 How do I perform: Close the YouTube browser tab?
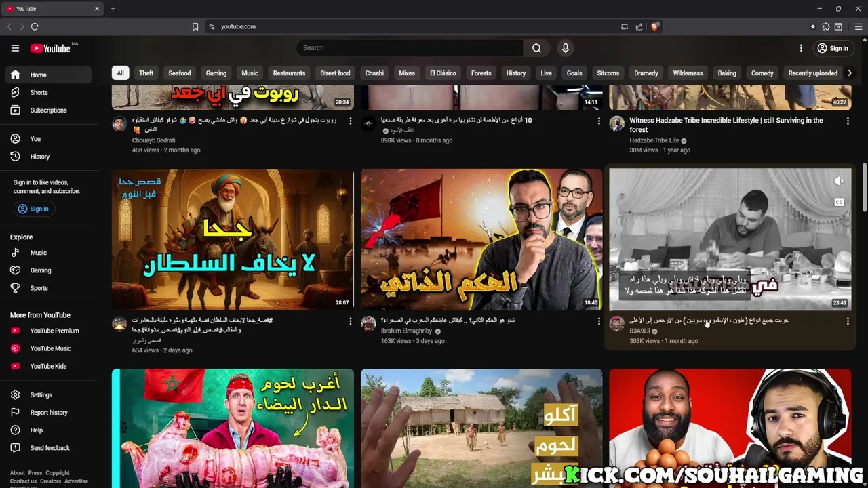coord(97,9)
